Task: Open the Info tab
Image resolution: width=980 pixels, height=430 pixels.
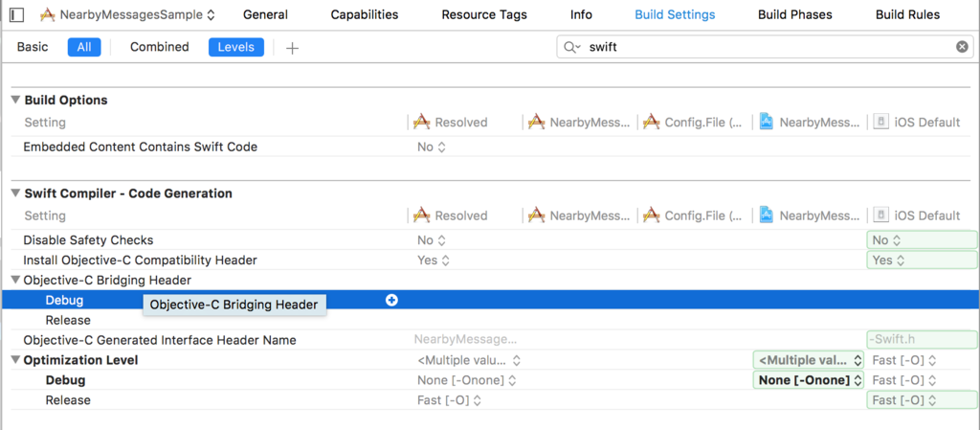Action: [x=581, y=15]
